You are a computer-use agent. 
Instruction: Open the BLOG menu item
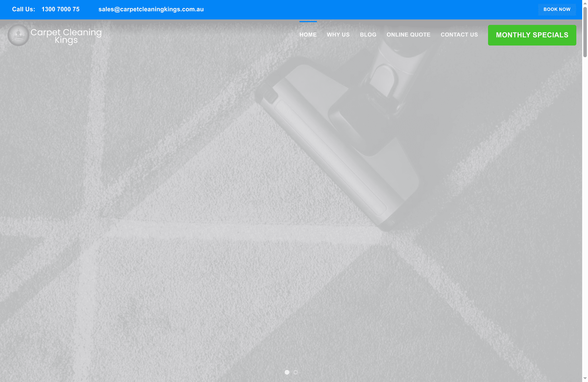368,35
